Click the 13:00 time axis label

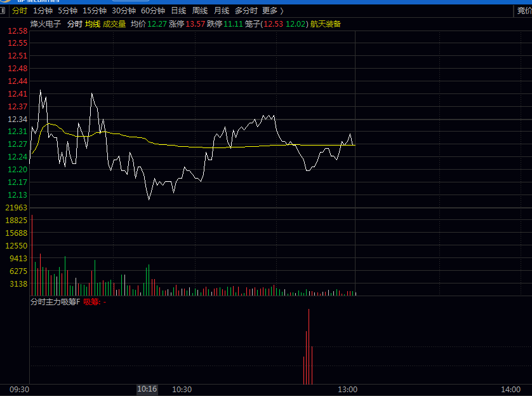pos(347,390)
